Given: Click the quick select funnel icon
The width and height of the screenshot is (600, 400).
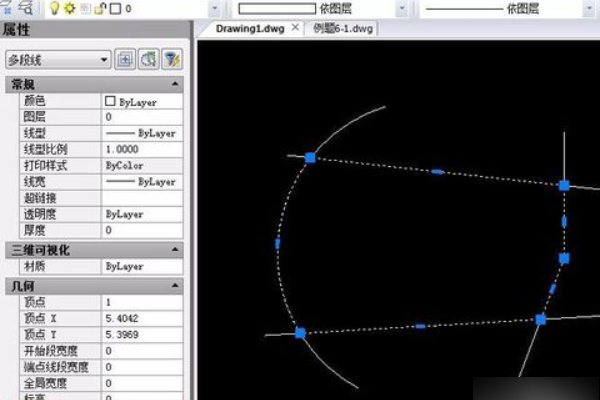Looking at the screenshot, I should tap(172, 60).
